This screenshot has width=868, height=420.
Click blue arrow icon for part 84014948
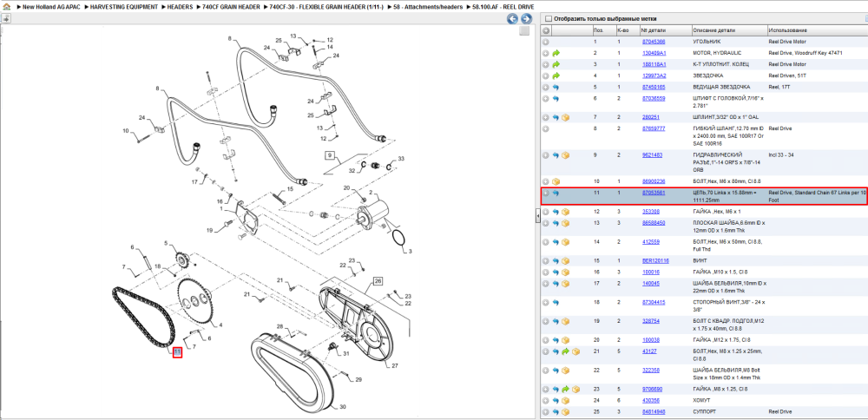pyautogui.click(x=556, y=411)
